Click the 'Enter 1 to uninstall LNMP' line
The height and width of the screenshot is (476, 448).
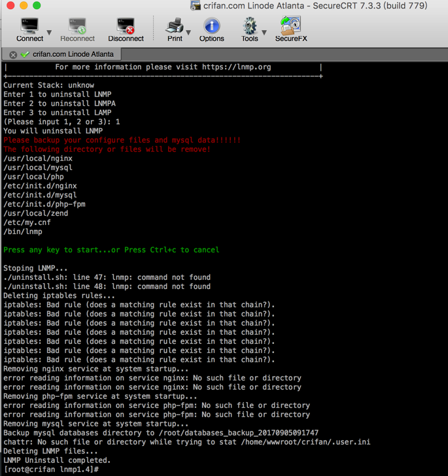58,94
